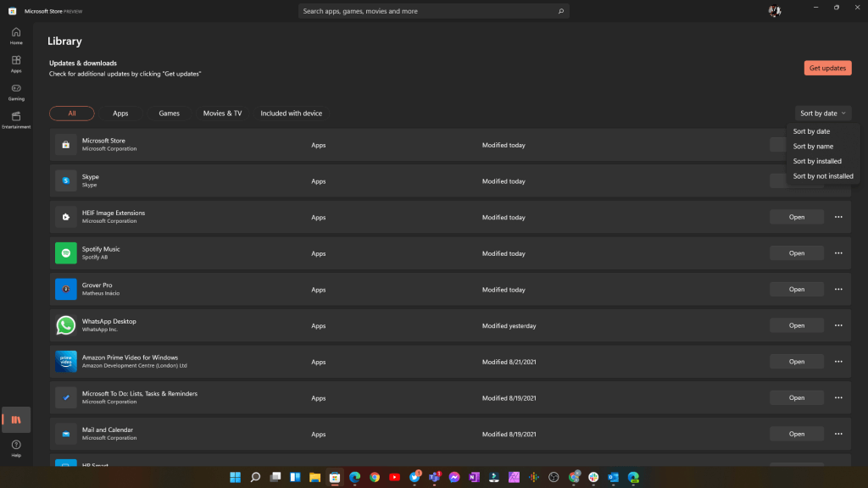Click the Get updates button
Screen dimensions: 868x488
[827, 68]
